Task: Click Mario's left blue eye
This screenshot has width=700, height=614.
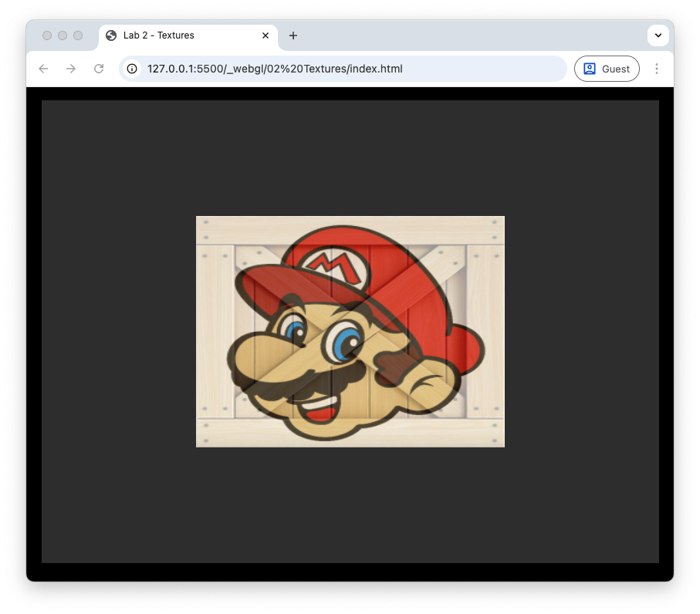Action: (296, 331)
